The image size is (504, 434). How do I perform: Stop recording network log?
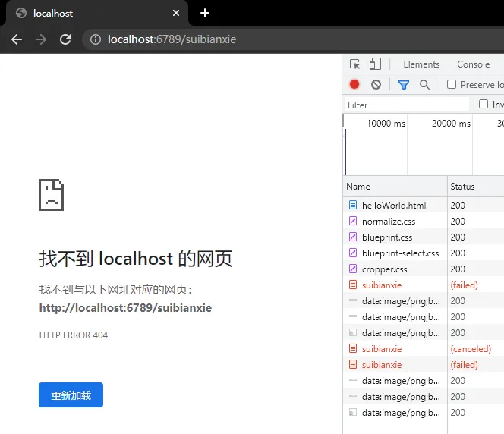tap(354, 85)
